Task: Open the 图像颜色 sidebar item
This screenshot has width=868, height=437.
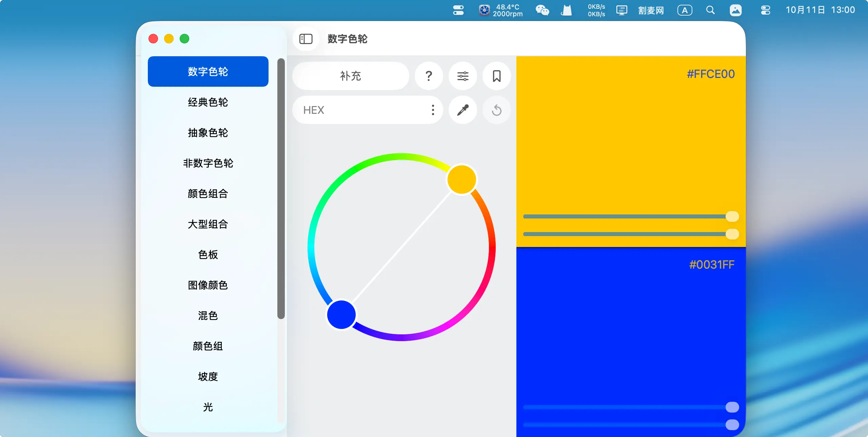Action: [208, 285]
